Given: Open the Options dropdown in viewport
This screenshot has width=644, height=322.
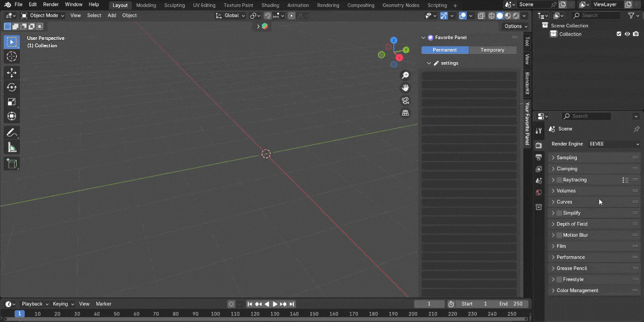Looking at the screenshot, I should click(x=516, y=26).
